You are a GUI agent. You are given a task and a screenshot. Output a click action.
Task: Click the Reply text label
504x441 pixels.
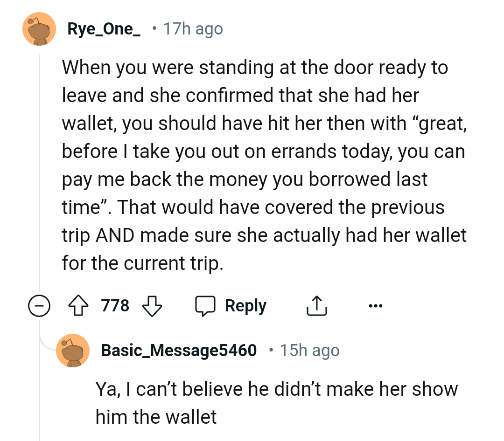coord(245,306)
